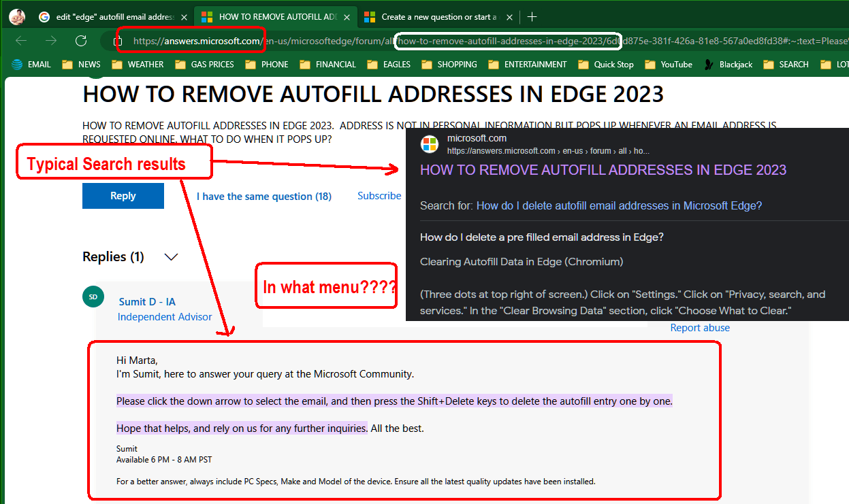849x504 pixels.
Task: Switch to the Create a new question tab
Action: 438,16
